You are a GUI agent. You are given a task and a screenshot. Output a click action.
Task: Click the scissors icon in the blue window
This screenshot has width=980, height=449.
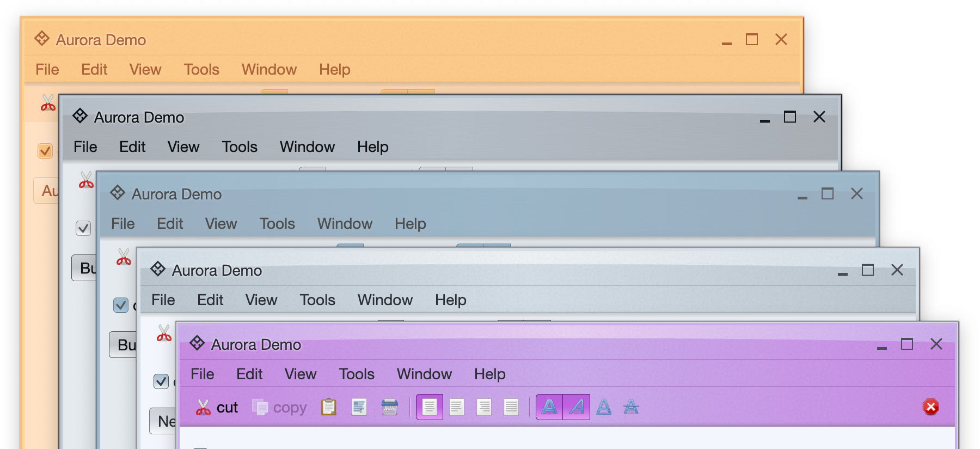124,257
